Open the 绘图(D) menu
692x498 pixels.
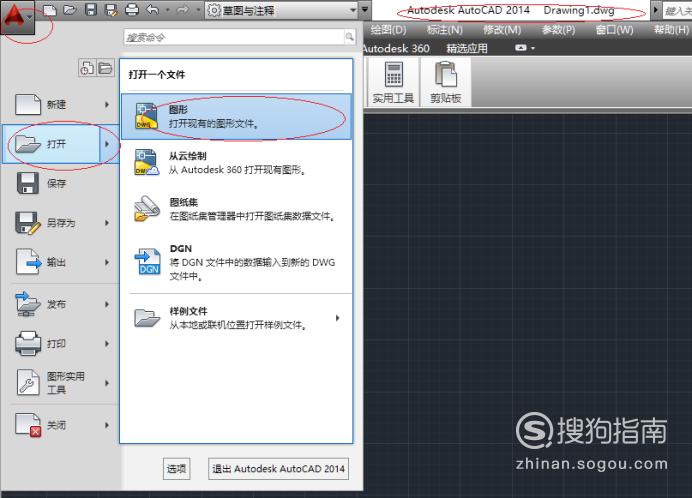(x=388, y=30)
